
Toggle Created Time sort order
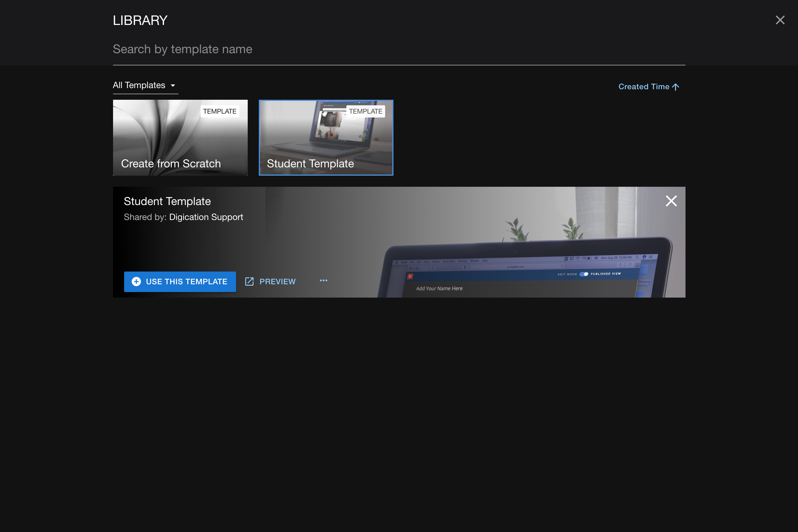(648, 87)
